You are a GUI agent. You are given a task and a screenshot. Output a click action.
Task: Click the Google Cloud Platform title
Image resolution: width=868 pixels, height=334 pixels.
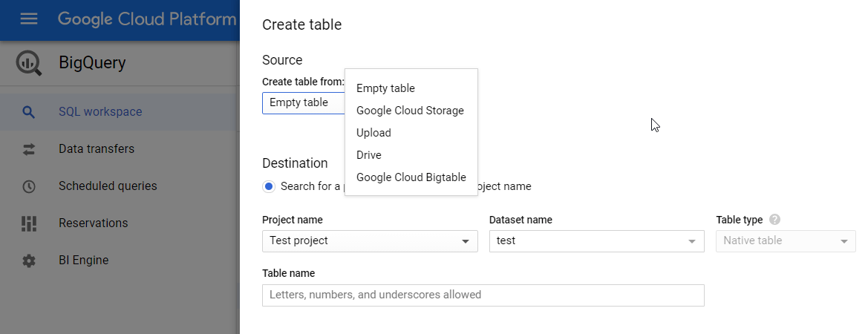[147, 19]
